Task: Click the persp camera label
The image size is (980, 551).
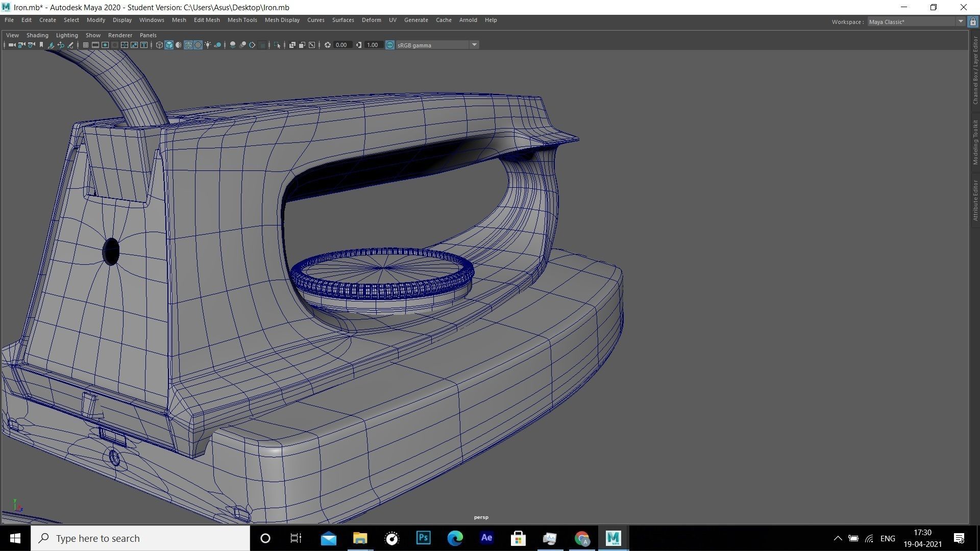Action: tap(481, 517)
